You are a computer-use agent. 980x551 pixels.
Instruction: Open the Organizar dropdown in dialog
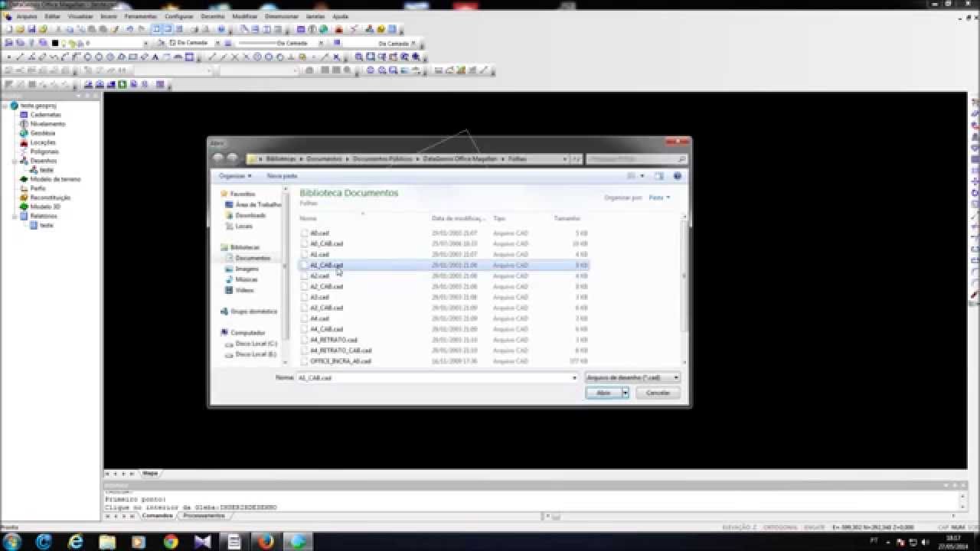click(235, 176)
